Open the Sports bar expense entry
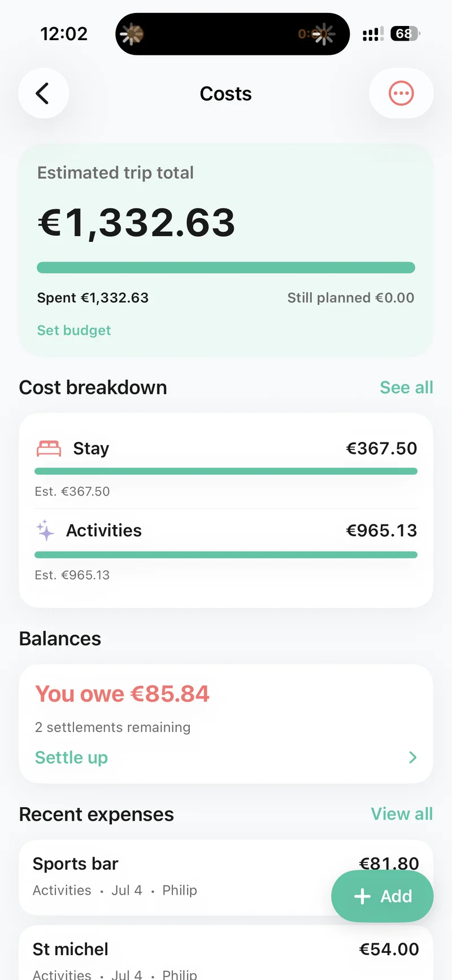The height and width of the screenshot is (980, 452). coord(226,877)
